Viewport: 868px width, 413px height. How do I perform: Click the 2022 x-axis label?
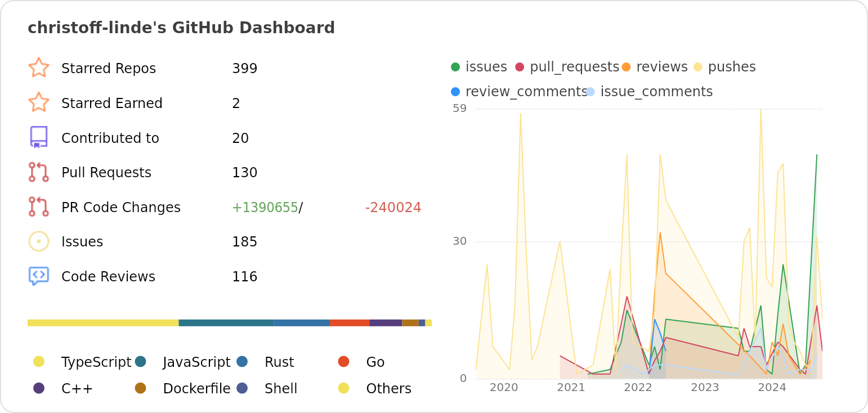click(x=638, y=387)
